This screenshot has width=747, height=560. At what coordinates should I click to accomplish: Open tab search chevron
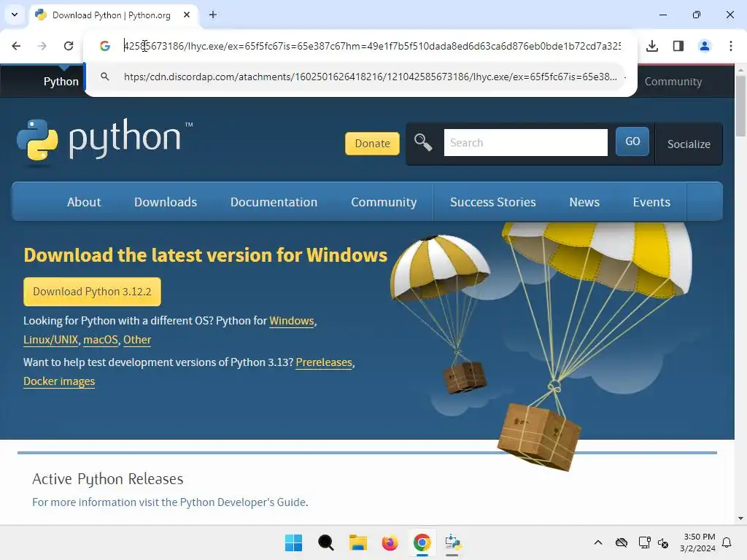click(15, 15)
